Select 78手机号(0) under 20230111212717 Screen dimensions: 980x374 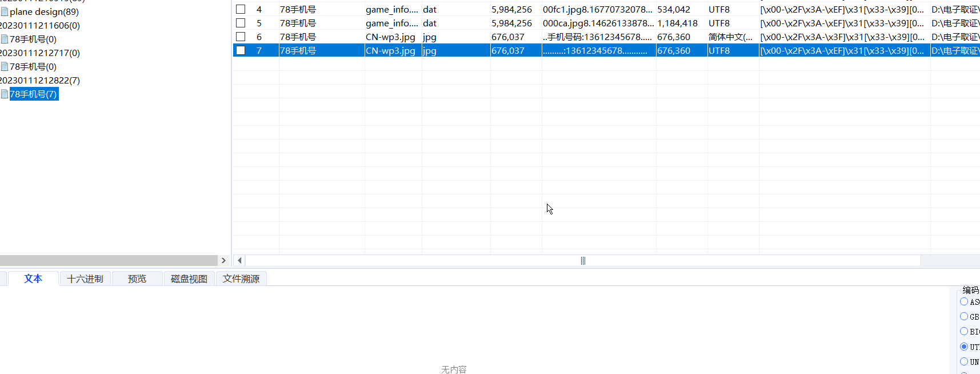pos(33,66)
